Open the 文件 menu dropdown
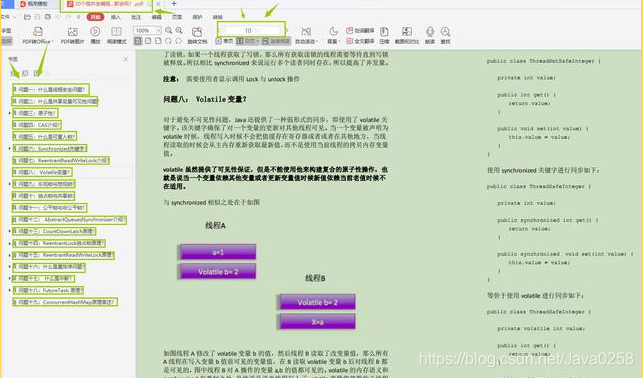Viewport: 644px width, 378px height. pos(8,17)
